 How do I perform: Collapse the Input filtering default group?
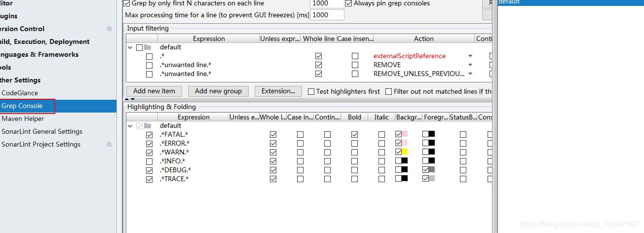(130, 47)
